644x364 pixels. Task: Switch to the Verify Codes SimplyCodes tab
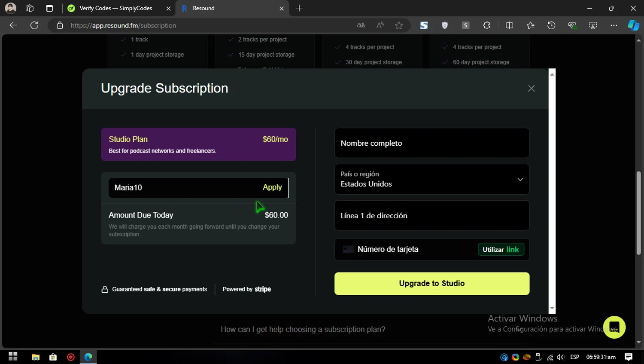pyautogui.click(x=115, y=8)
